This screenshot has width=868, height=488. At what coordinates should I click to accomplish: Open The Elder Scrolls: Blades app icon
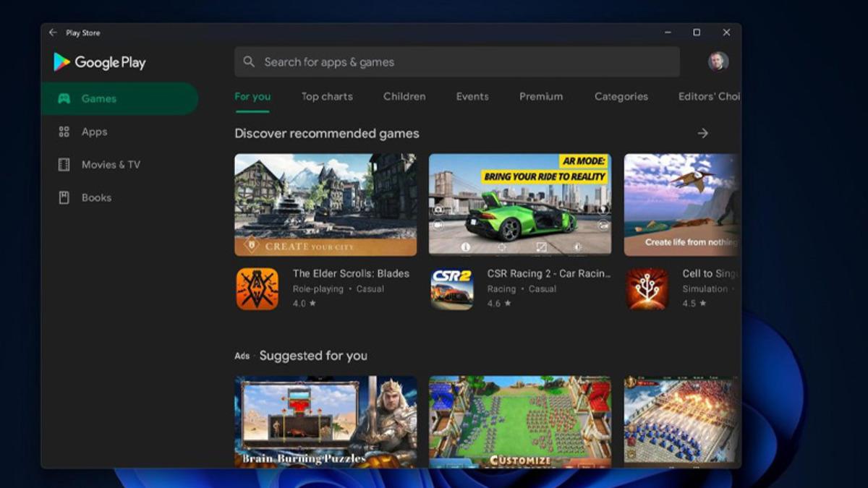tap(257, 288)
